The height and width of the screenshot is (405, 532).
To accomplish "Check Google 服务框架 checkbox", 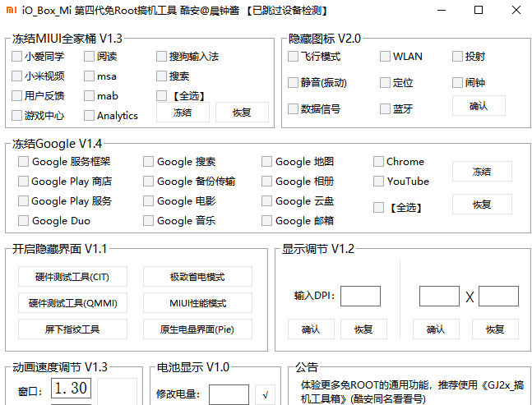I will [23, 161].
